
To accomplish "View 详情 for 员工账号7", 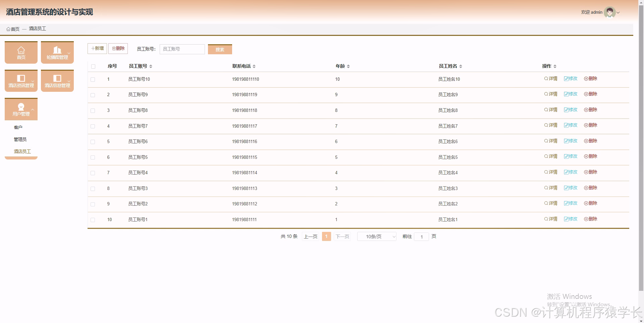I will pos(551,125).
